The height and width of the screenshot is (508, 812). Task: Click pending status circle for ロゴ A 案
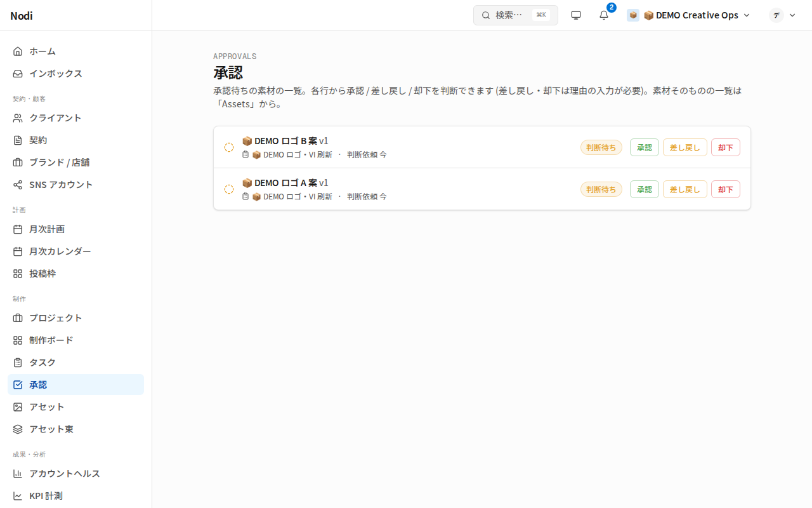tap(229, 189)
